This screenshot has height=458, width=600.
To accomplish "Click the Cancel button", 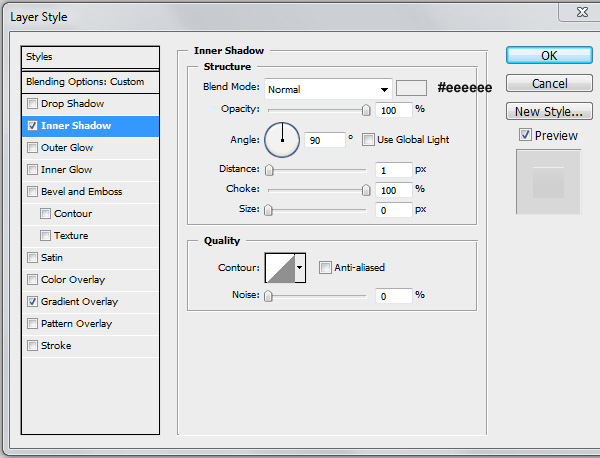I will tap(549, 83).
